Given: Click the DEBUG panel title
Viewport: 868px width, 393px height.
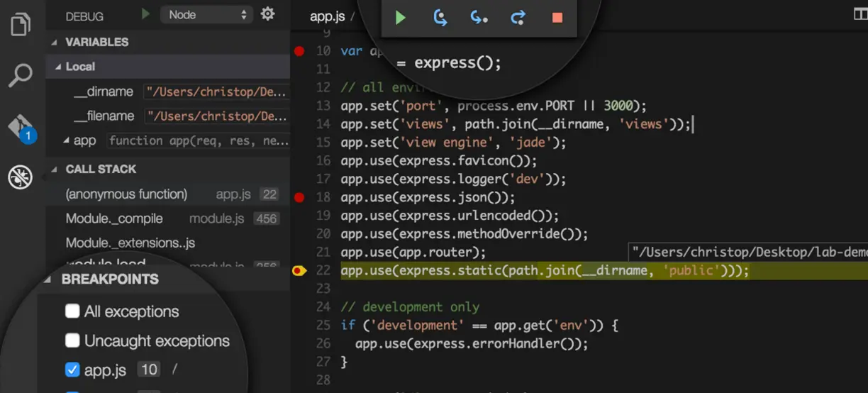Looking at the screenshot, I should (84, 16).
